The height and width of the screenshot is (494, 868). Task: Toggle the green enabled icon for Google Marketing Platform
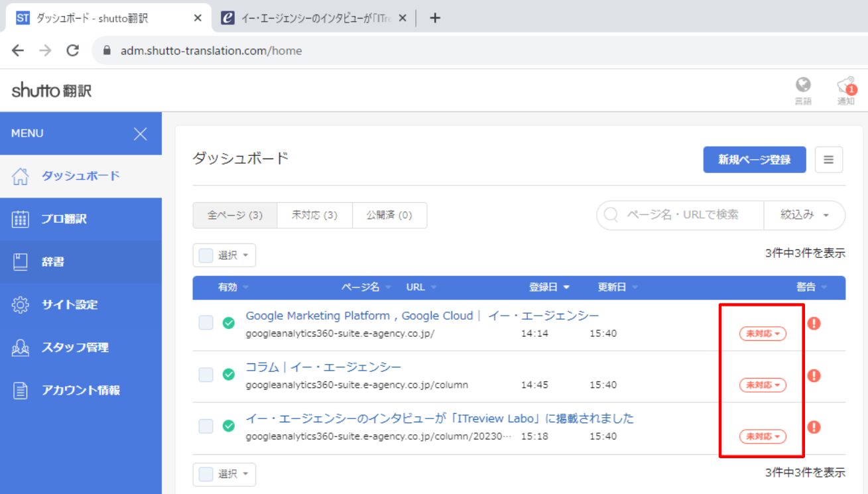click(229, 323)
